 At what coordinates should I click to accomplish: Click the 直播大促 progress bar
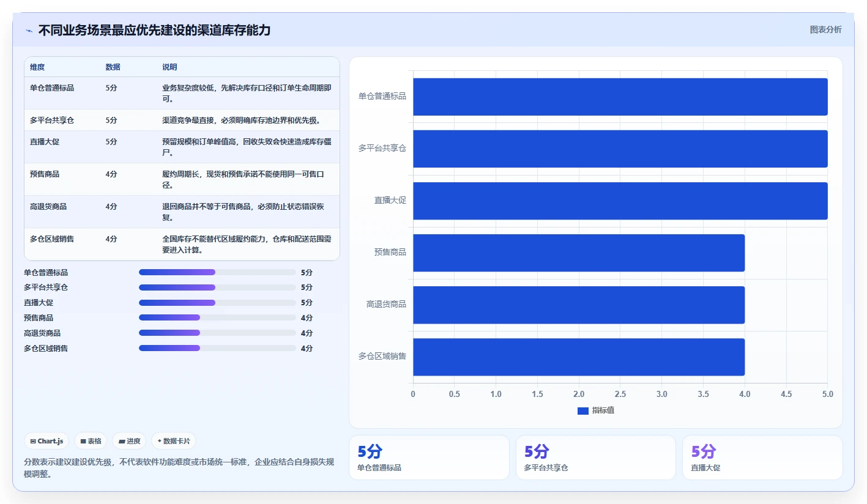click(217, 303)
